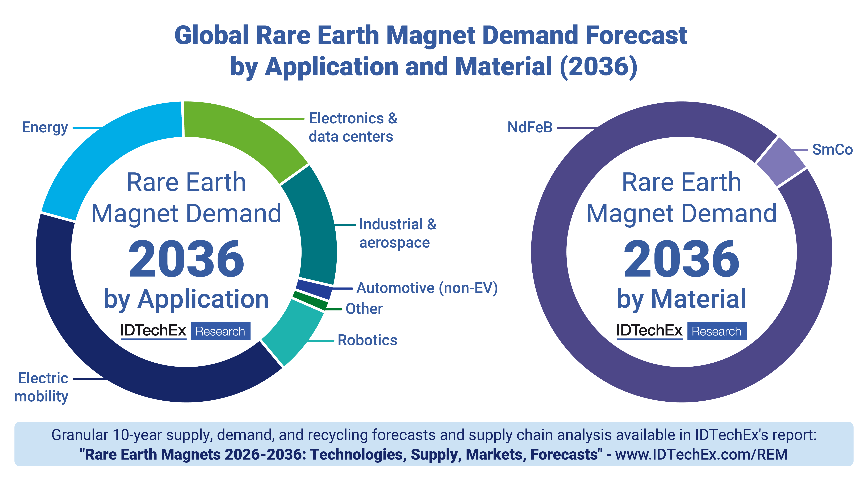This screenshot has height=488, width=868.
Task: Click the small blue Automotive (non-EV) segment
Action: [x=314, y=289]
